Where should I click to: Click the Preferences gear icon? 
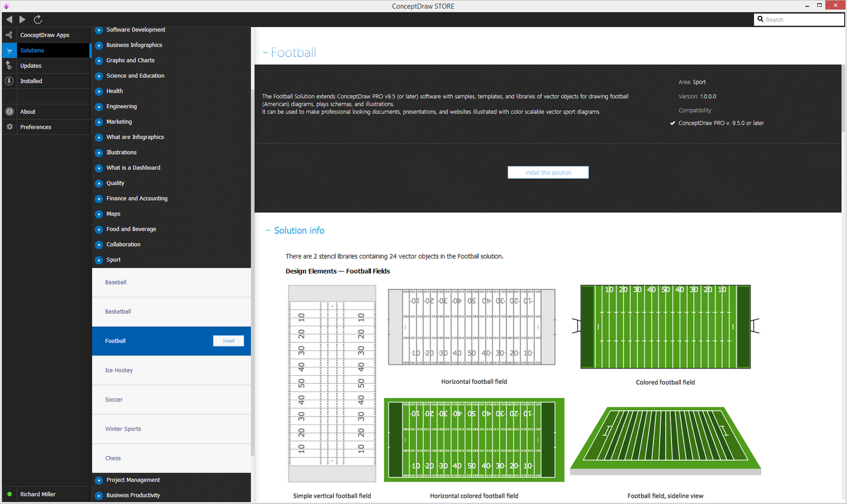tap(9, 127)
